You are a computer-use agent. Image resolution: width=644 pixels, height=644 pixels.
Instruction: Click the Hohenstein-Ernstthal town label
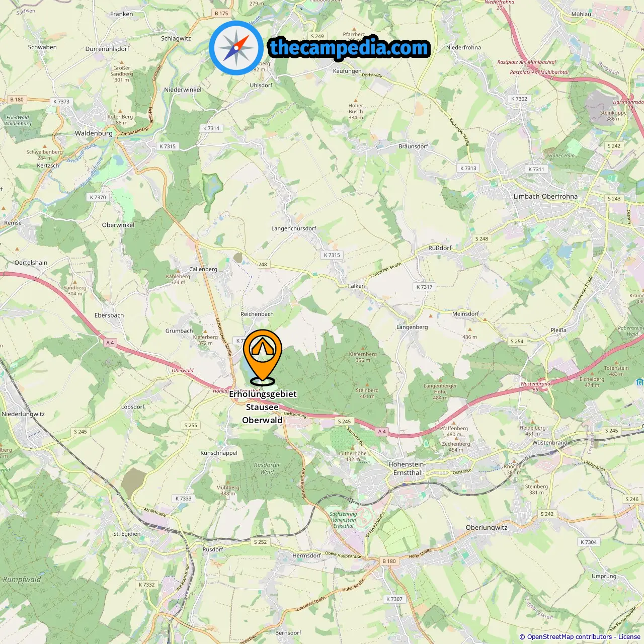[x=407, y=468]
